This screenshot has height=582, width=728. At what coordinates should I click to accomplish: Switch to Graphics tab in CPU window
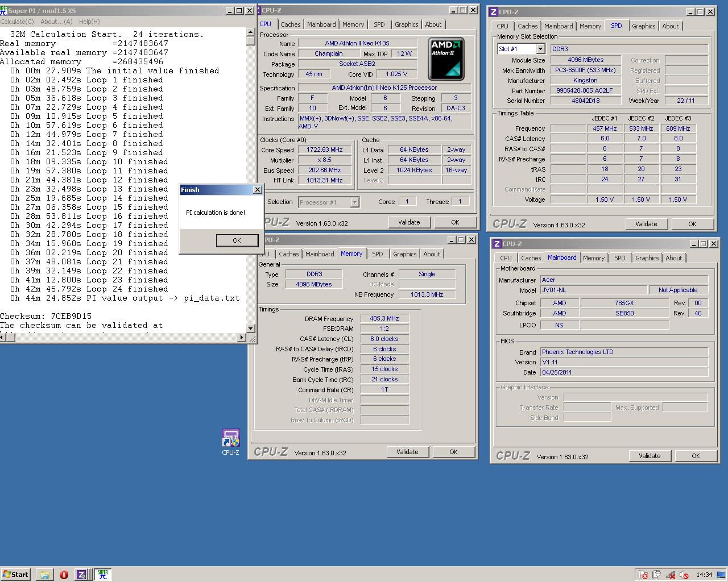pyautogui.click(x=406, y=24)
